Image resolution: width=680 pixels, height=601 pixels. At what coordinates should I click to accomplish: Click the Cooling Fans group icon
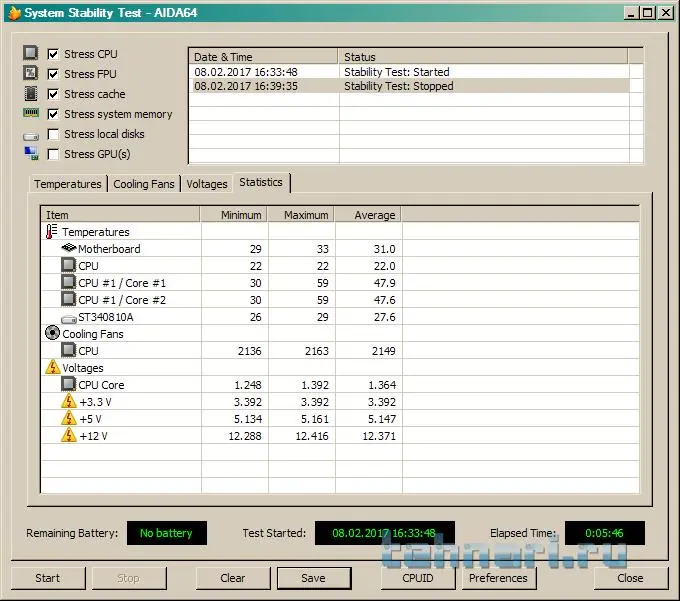pos(52,334)
